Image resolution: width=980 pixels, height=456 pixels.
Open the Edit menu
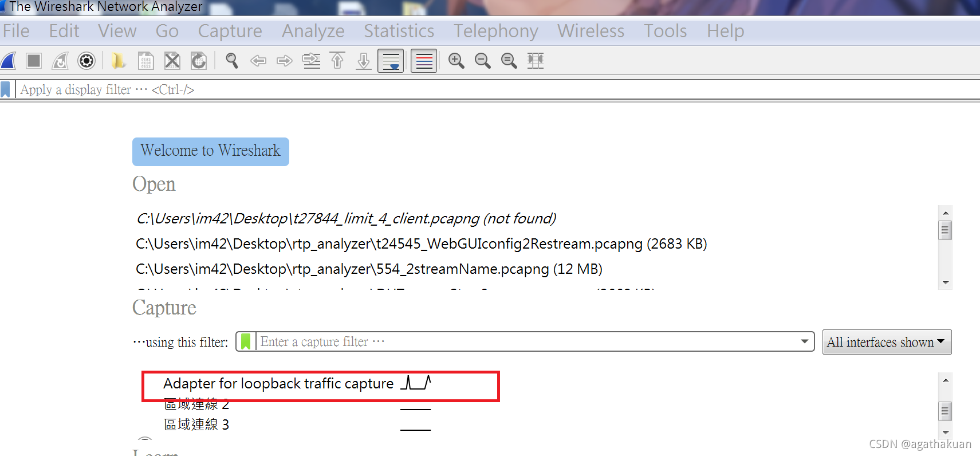coord(64,31)
